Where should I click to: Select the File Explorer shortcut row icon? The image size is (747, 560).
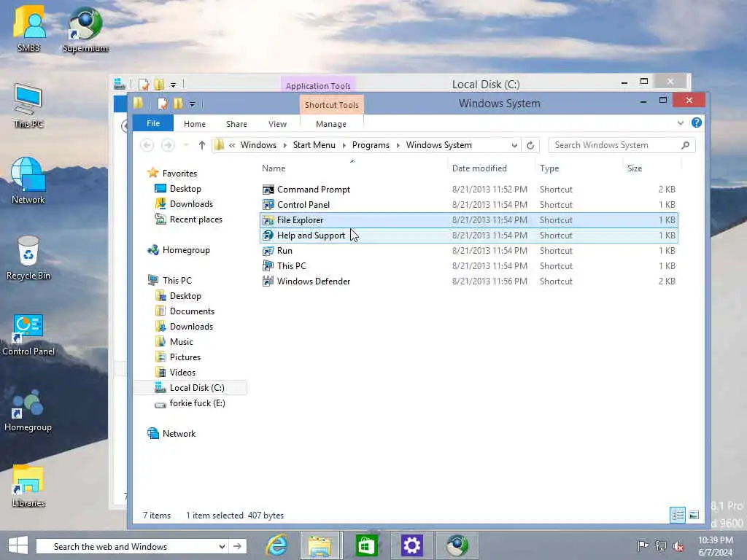tap(268, 220)
